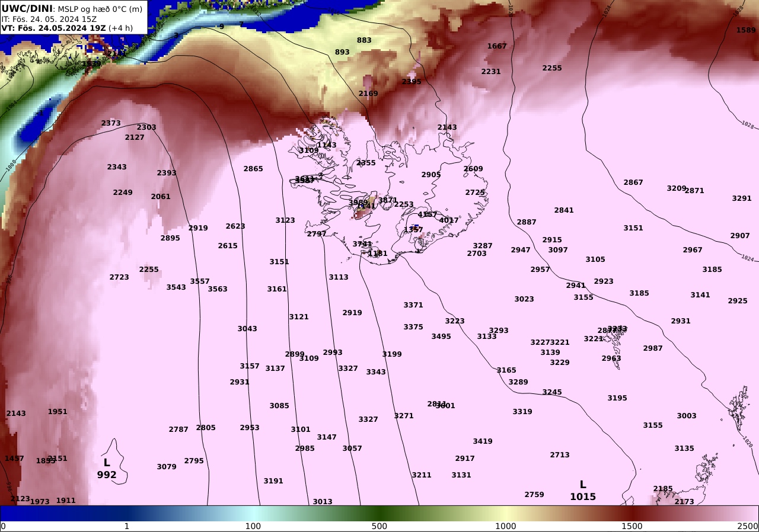Viewport: 759px width, 532px height.
Task: Click the height value 2887
Action: 527,222
